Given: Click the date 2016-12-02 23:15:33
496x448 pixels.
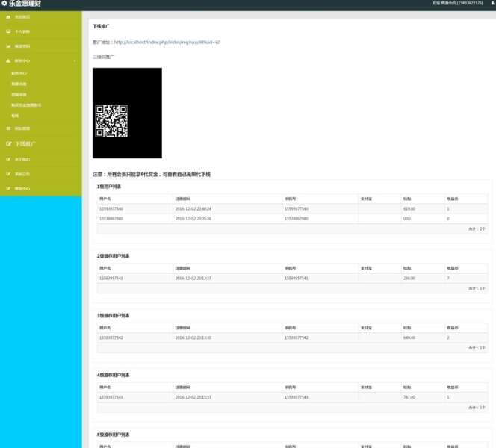Looking at the screenshot, I should [193, 397].
